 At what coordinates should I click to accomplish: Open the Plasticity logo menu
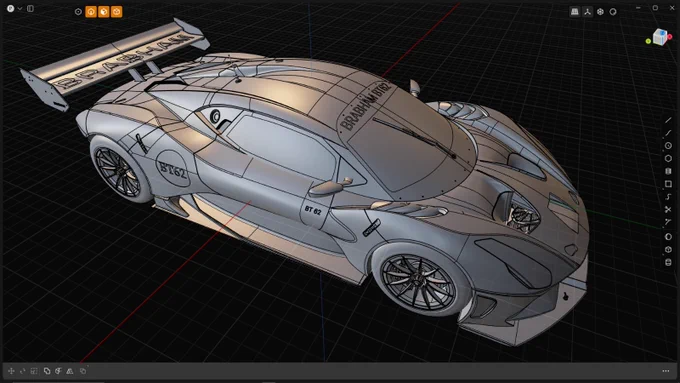tap(10, 8)
